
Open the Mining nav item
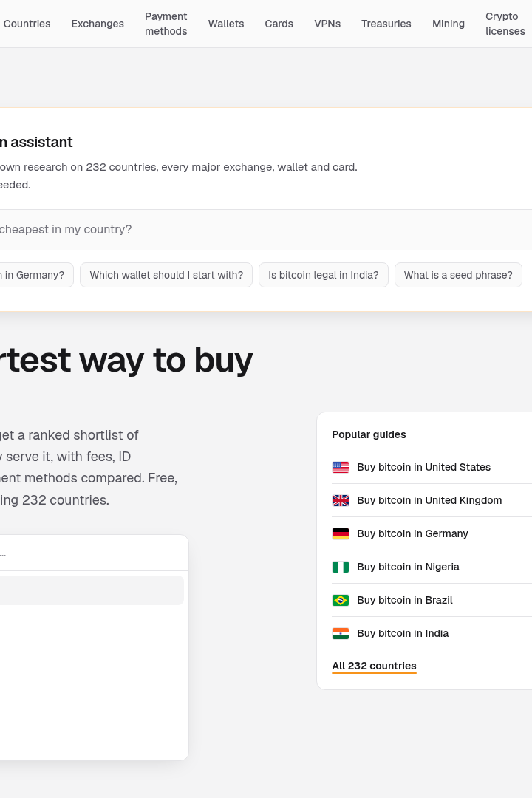448,24
